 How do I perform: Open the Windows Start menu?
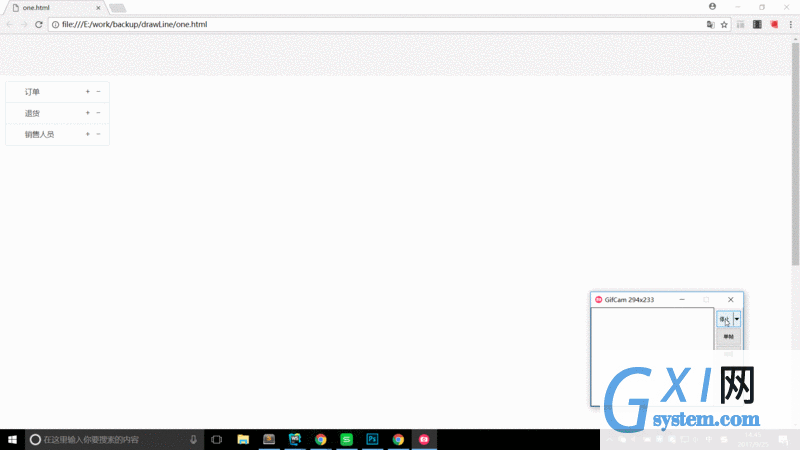pos(12,439)
